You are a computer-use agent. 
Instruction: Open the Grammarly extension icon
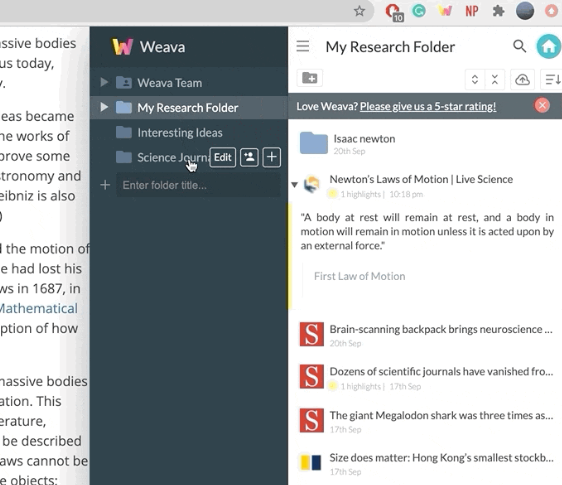coord(419,11)
